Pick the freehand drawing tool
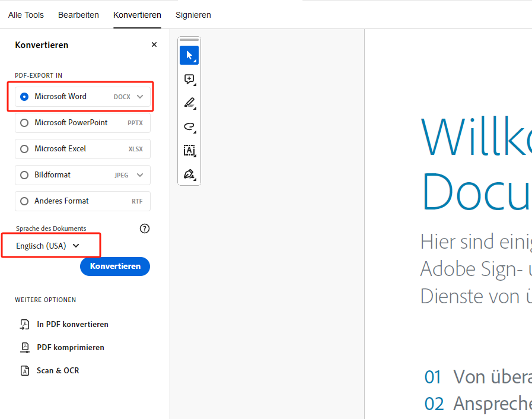Screen dimensions: 532x419 tap(189, 126)
